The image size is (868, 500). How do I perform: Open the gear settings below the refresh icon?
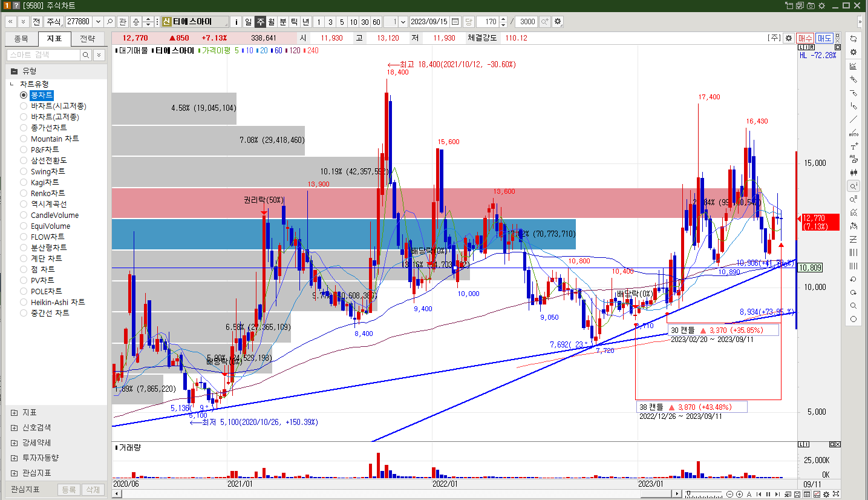pyautogui.click(x=853, y=52)
